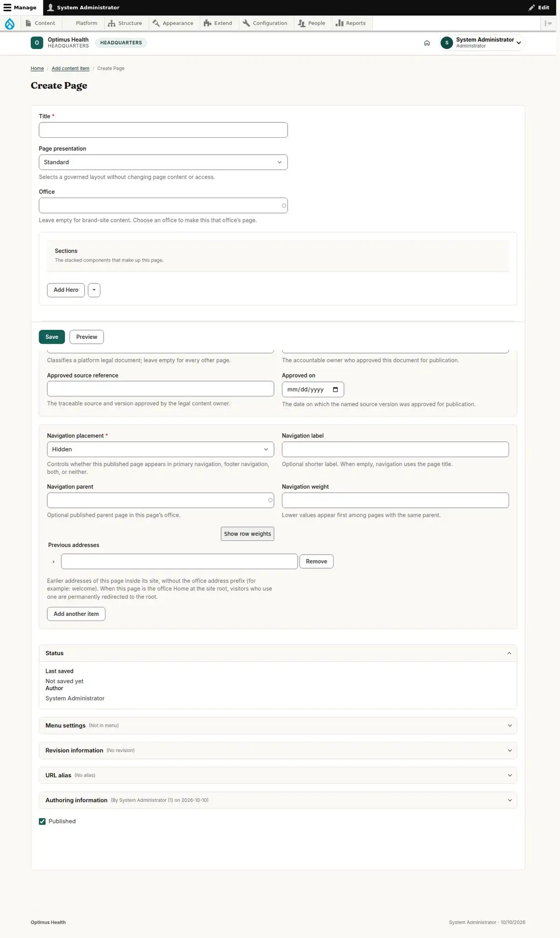Viewport: 560px width, 938px height.
Task: Focus the Approved on date field
Action: 313,389
